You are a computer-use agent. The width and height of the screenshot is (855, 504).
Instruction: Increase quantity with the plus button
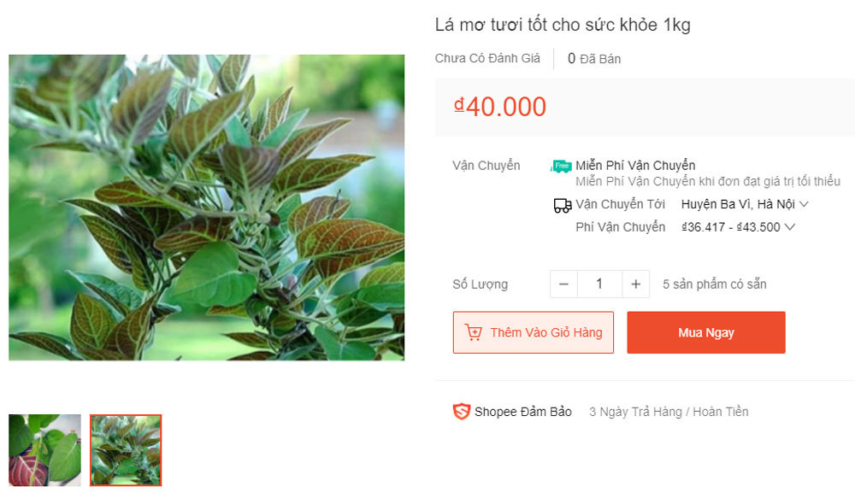(635, 284)
